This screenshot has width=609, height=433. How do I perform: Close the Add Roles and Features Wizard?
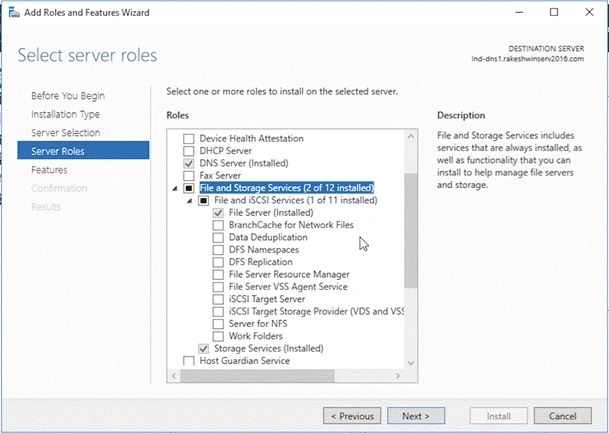click(589, 12)
